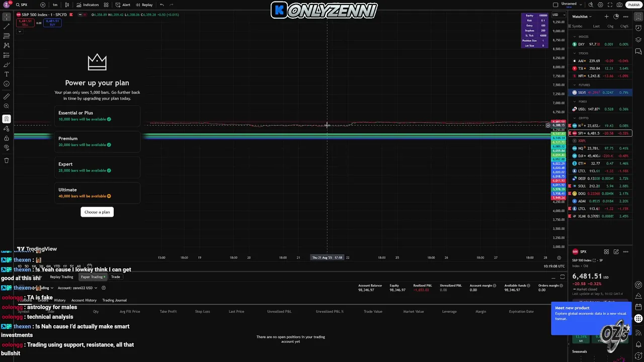The image size is (644, 362).
Task: Click the compare/add symbol plus icon
Action: point(43,5)
